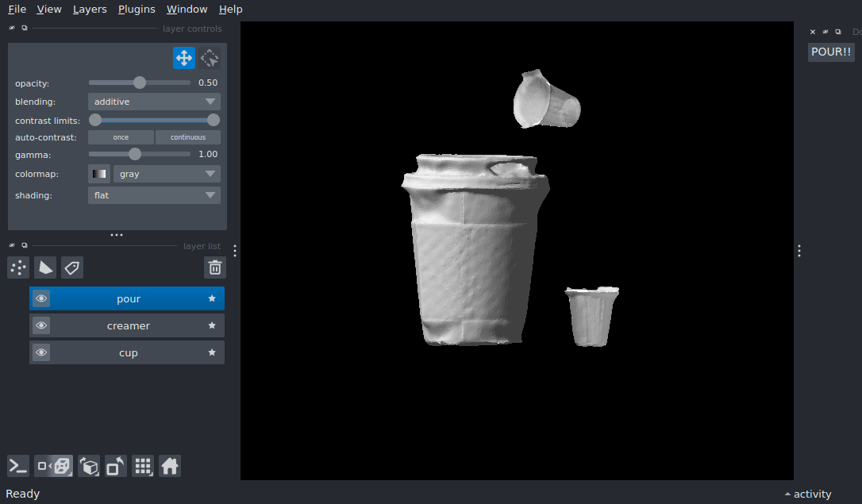
Task: Open the shading dropdown showing flat
Action: click(x=154, y=195)
